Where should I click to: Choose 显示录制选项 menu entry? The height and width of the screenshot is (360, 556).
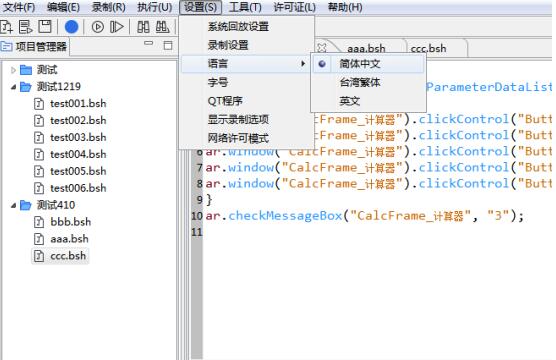[x=247, y=120]
